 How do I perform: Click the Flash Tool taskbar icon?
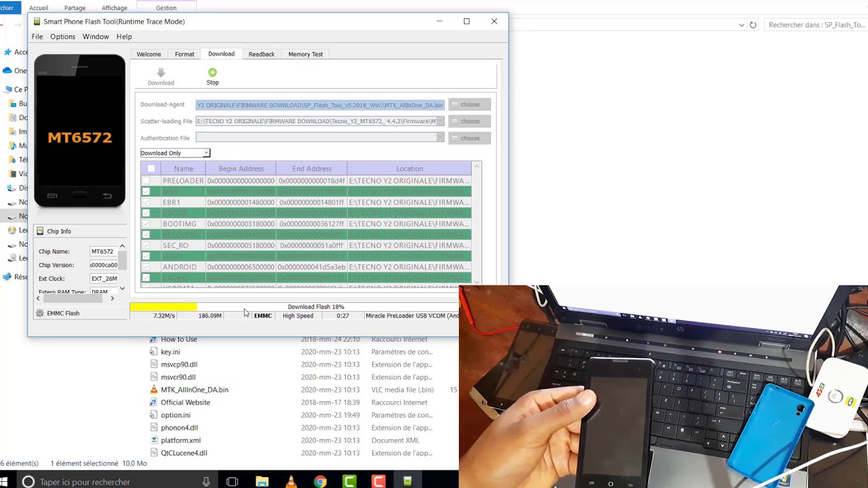pos(408,482)
